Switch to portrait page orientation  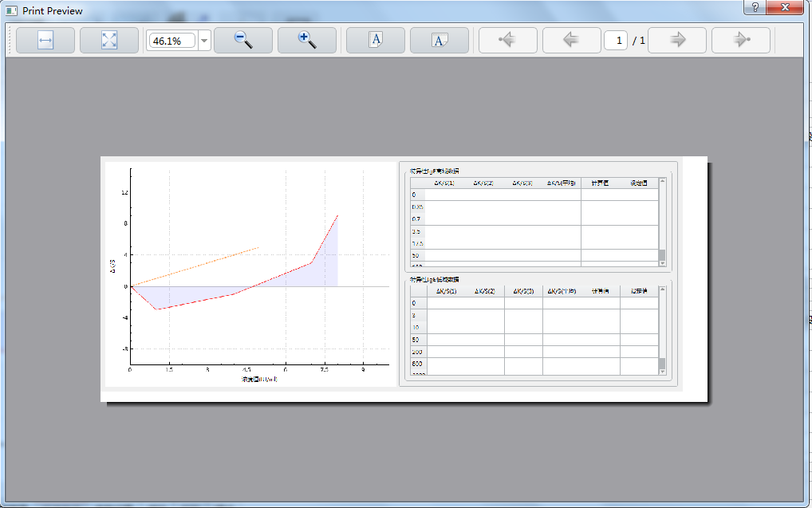point(376,41)
